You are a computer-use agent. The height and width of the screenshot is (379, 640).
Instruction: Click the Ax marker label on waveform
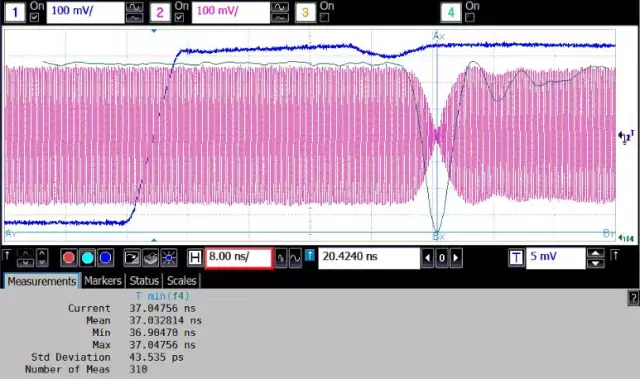click(439, 36)
